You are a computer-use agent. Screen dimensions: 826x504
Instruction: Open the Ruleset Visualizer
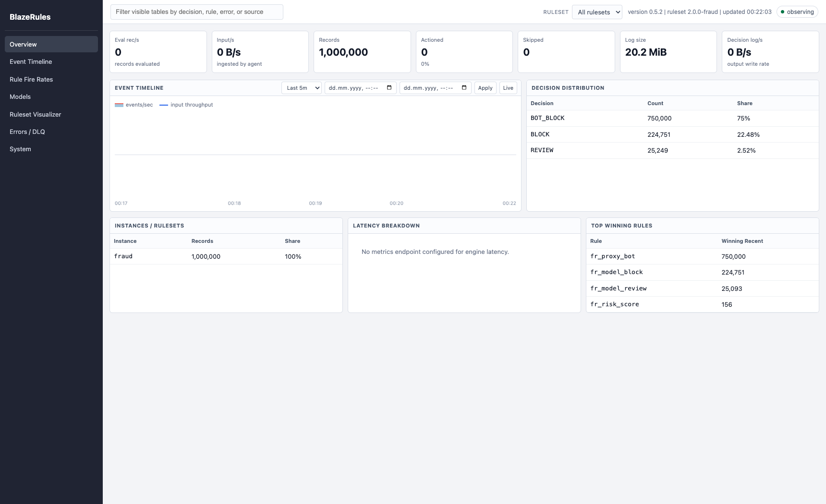coord(51,114)
